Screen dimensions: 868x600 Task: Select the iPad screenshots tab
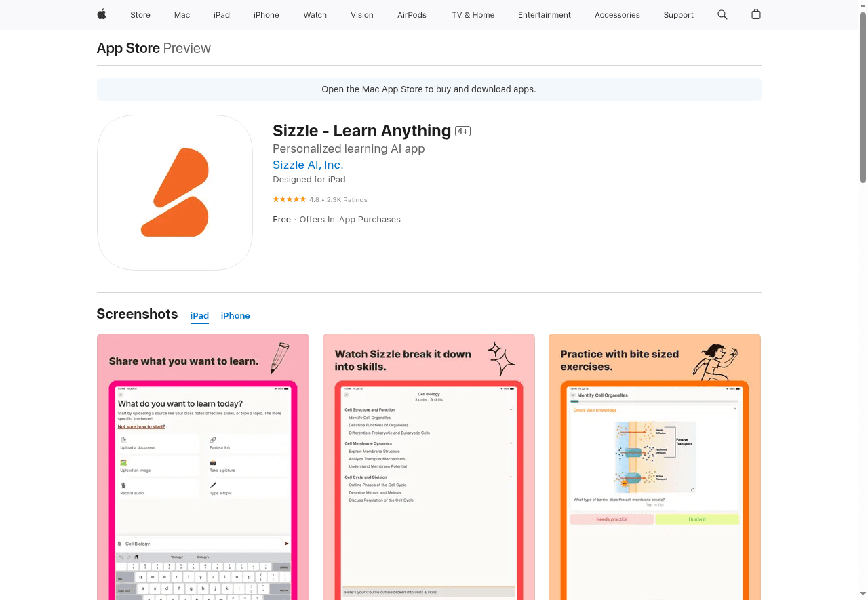(x=199, y=316)
